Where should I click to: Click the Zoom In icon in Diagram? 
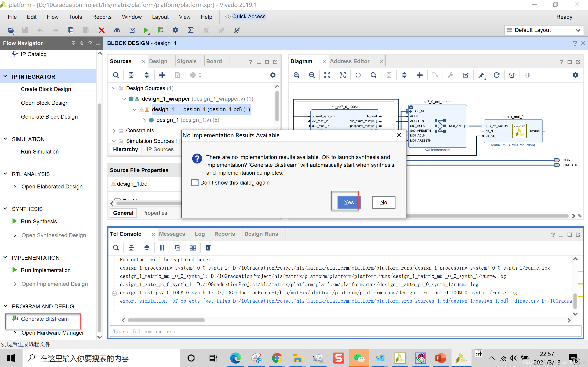pyautogui.click(x=296, y=75)
